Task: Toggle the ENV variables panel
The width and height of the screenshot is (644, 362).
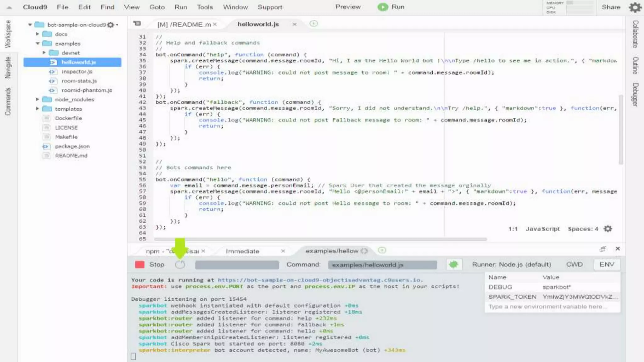Action: click(607, 265)
